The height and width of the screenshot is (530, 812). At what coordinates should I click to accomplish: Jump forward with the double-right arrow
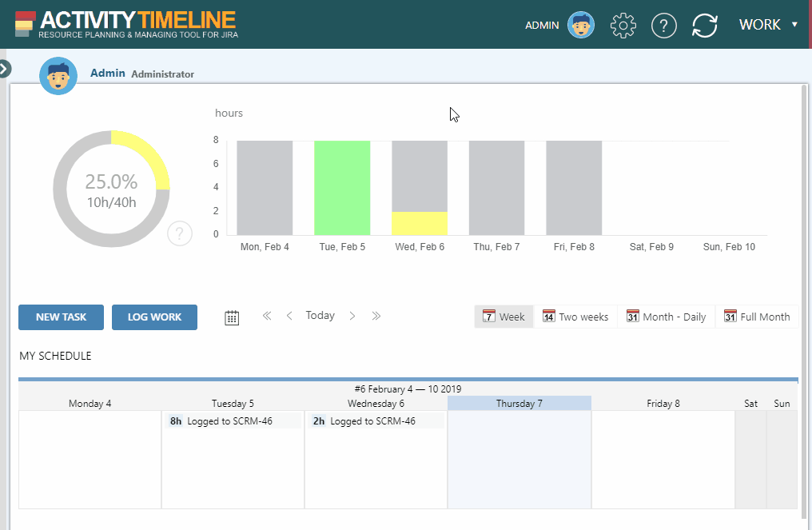(x=376, y=317)
